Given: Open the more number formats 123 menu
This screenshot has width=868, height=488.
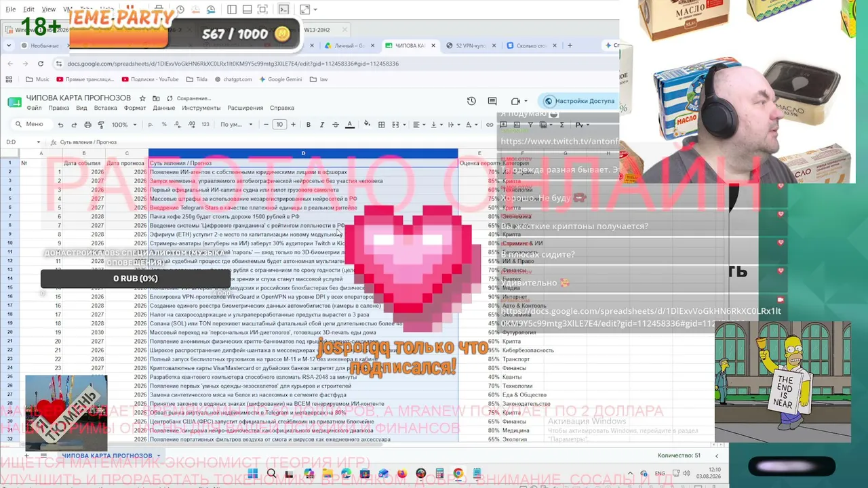Looking at the screenshot, I should (205, 125).
